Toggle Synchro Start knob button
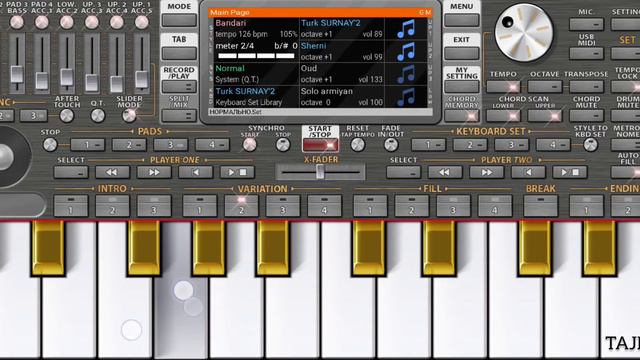The width and height of the screenshot is (640, 360). (250, 144)
